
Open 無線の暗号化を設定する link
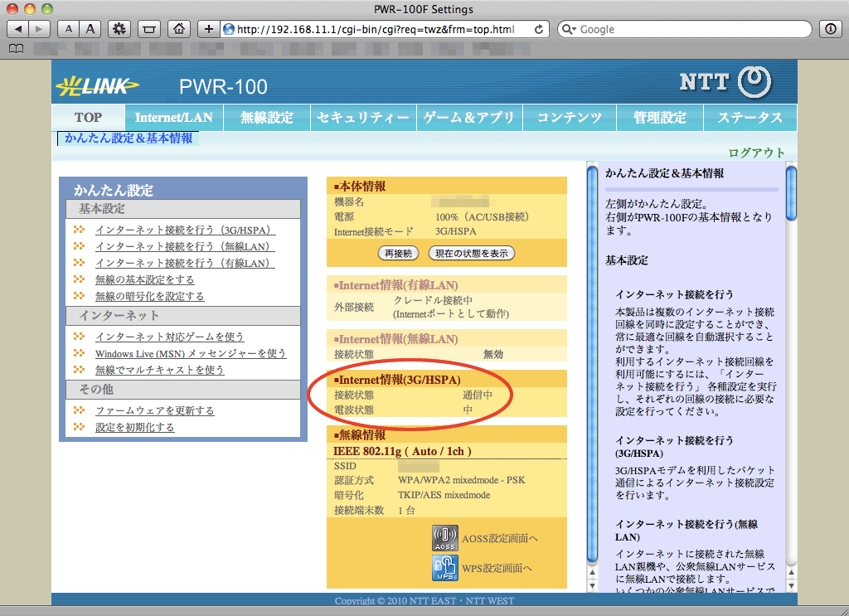pyautogui.click(x=150, y=297)
